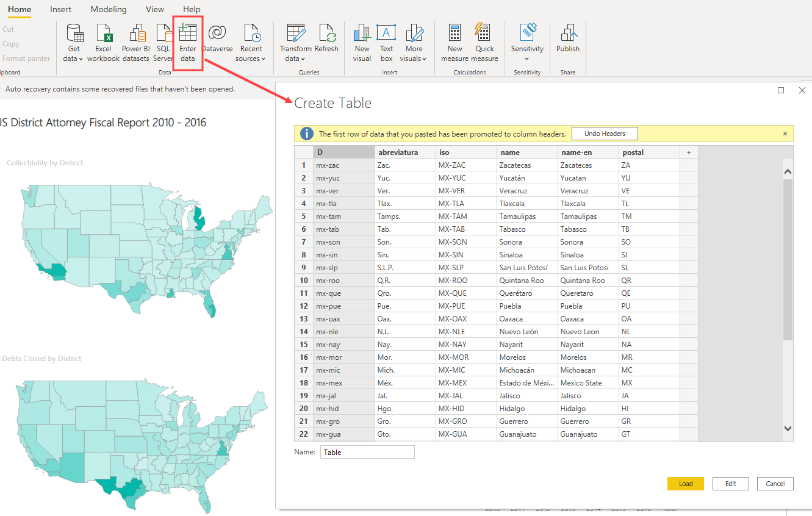Screen dimensions: 812x516
Task: Publish the report
Action: 568,38
